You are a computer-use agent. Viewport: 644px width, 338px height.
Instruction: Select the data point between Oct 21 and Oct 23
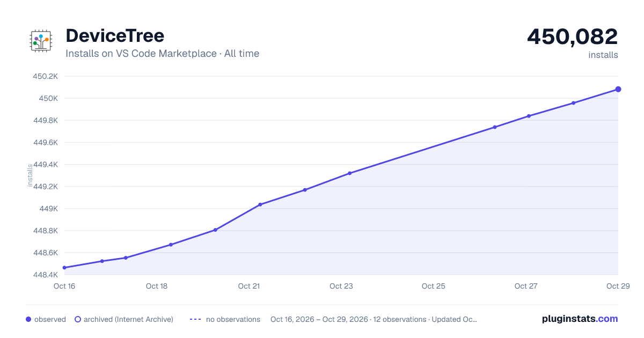point(305,190)
